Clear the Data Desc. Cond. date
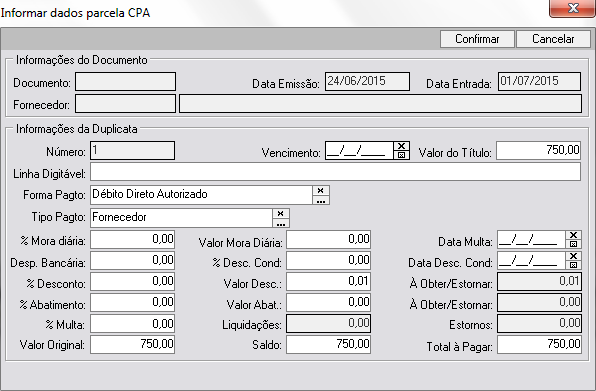This screenshot has width=596, height=391. (x=574, y=256)
